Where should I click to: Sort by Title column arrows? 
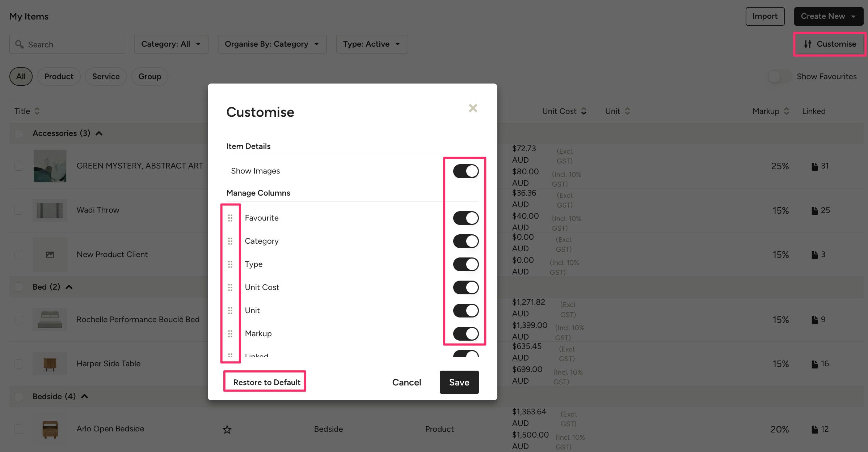(x=37, y=111)
